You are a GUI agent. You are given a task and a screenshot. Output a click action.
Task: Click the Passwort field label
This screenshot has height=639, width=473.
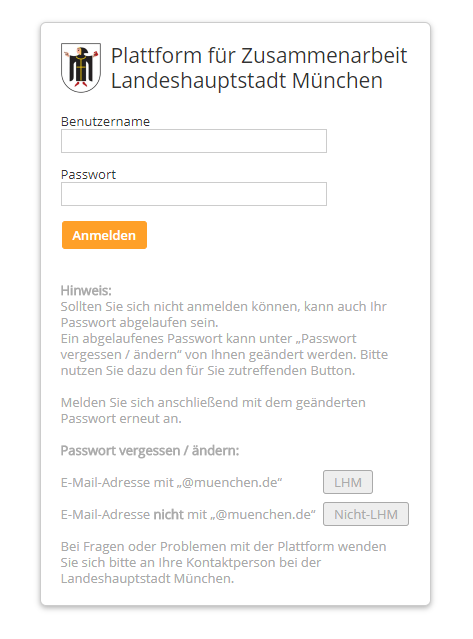point(88,174)
